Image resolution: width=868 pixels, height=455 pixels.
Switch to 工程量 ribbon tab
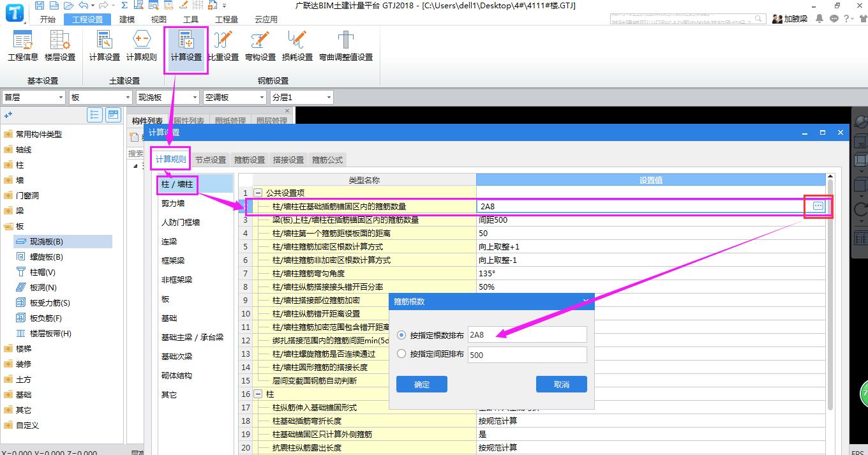pos(227,19)
